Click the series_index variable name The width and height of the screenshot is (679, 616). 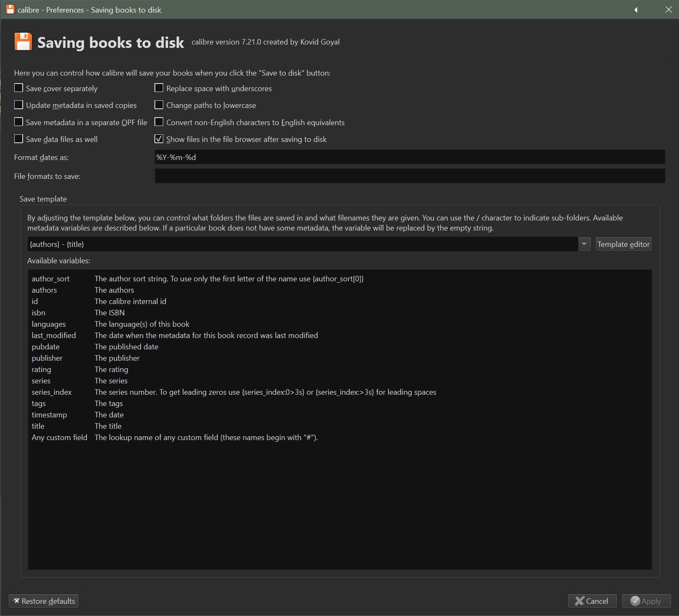[52, 392]
